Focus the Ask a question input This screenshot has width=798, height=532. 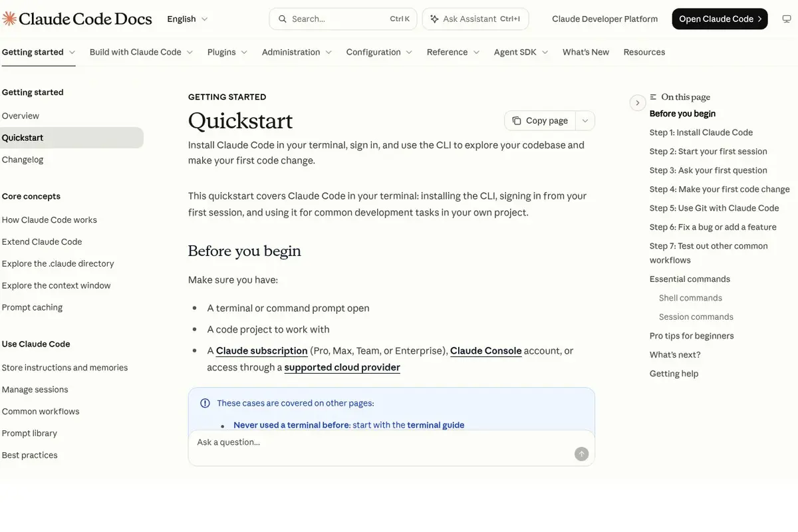(x=381, y=442)
